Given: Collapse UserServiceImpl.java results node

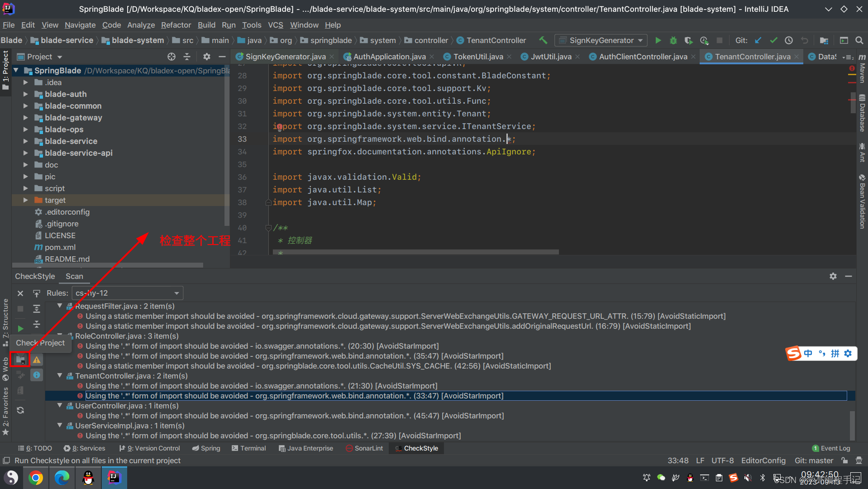Looking at the screenshot, I should [x=60, y=425].
